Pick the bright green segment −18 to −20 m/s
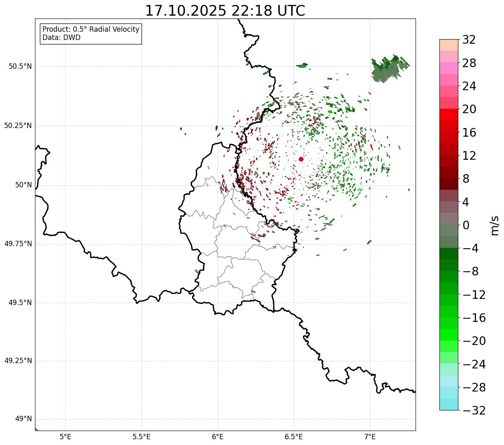The height and width of the screenshot is (445, 504). 448,335
